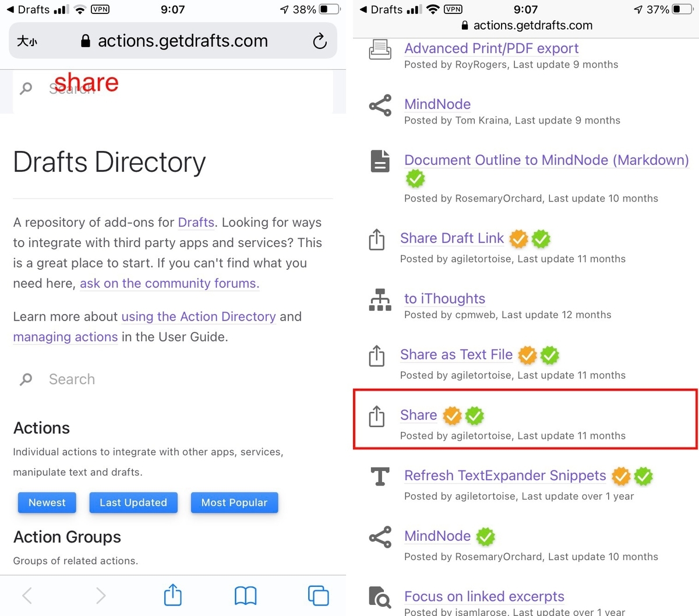The height and width of the screenshot is (616, 699).
Task: Open Refresh TextExpander Snippets action
Action: 505,476
